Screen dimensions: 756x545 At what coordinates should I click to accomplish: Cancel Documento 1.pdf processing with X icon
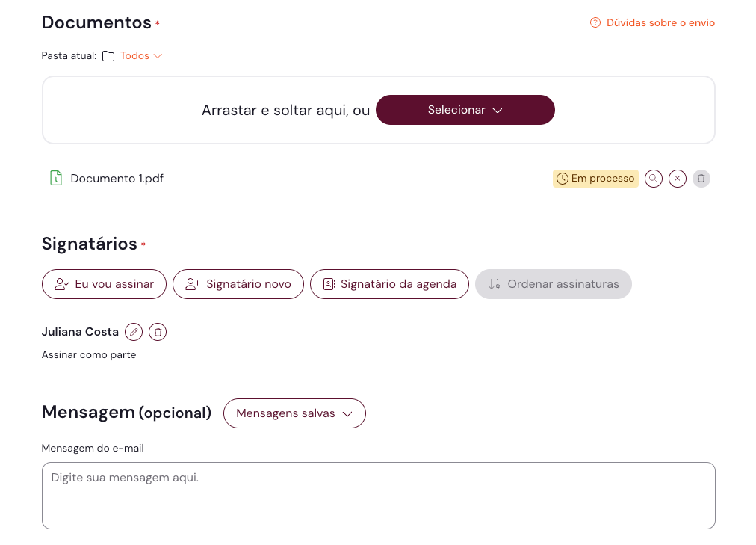(x=678, y=179)
